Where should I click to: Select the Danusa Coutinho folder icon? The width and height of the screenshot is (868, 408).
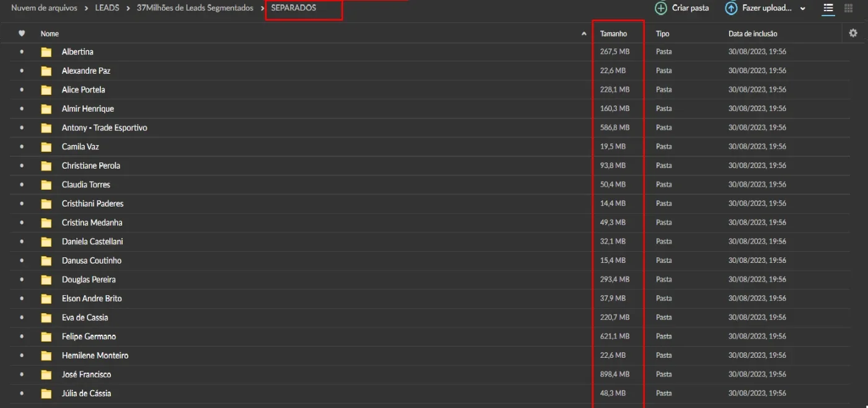[x=46, y=261]
